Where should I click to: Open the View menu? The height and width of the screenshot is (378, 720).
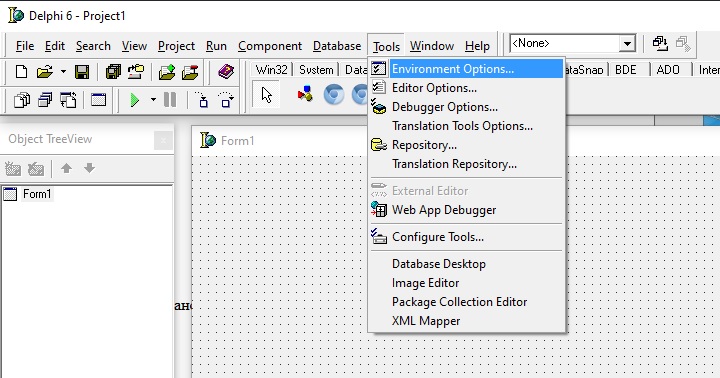click(x=134, y=46)
